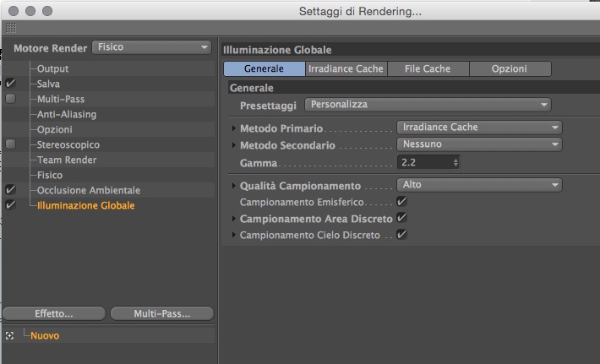Expand Metodo Primario disclosure triangle
Screen dimensions: 600x364
[x=234, y=128]
